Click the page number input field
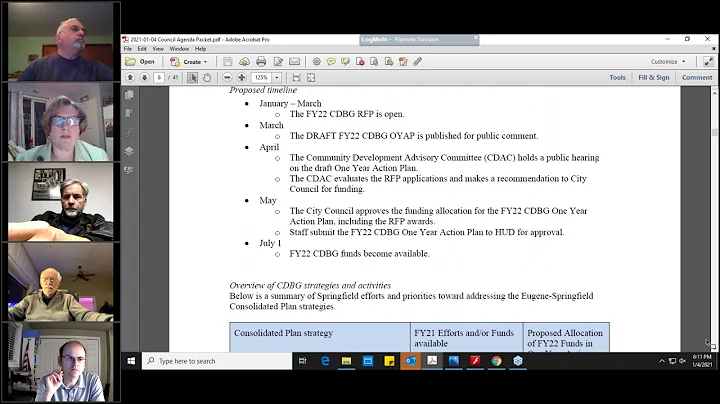 tap(159, 78)
